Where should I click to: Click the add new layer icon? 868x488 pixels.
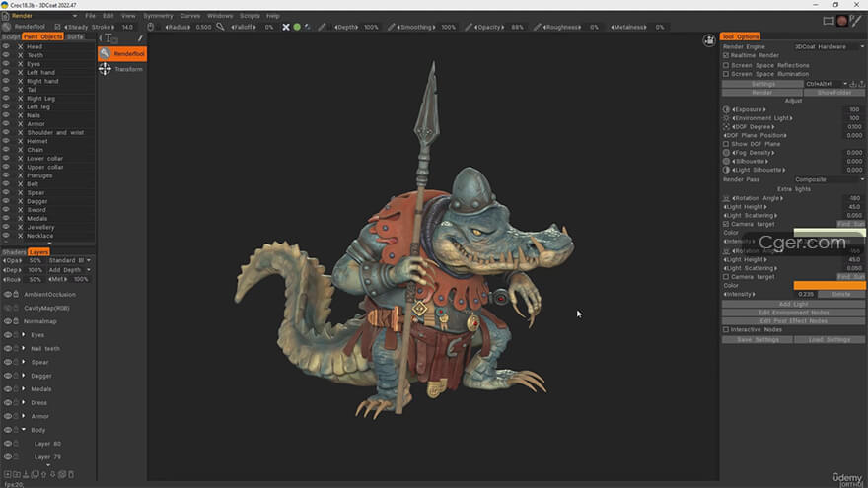click(x=8, y=474)
